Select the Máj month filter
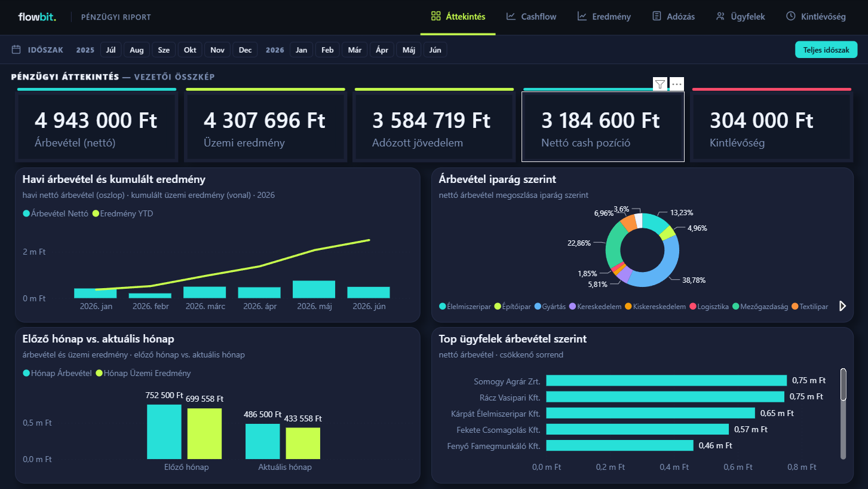868x489 pixels. click(x=409, y=50)
